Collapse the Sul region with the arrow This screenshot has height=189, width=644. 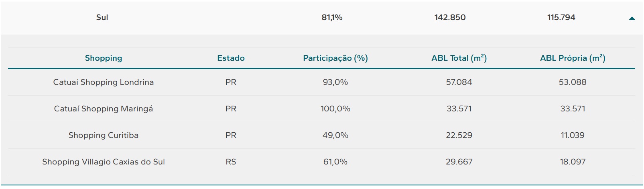pos(632,18)
